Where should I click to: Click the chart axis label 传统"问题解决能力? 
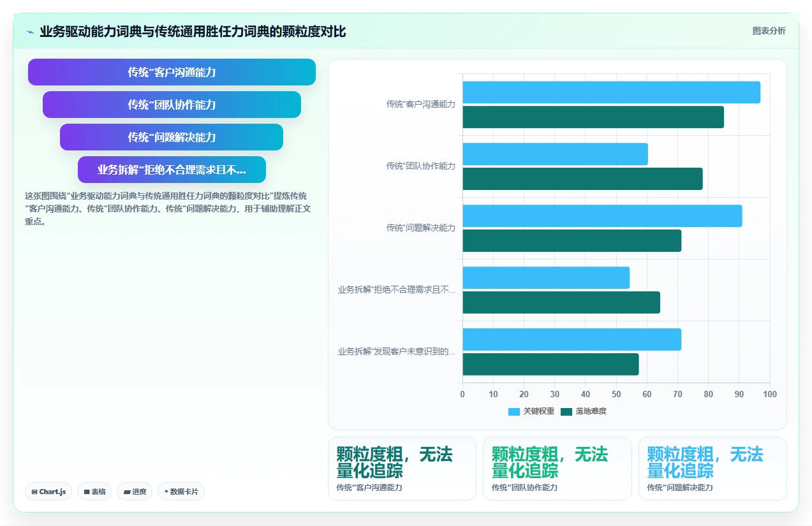(x=420, y=228)
